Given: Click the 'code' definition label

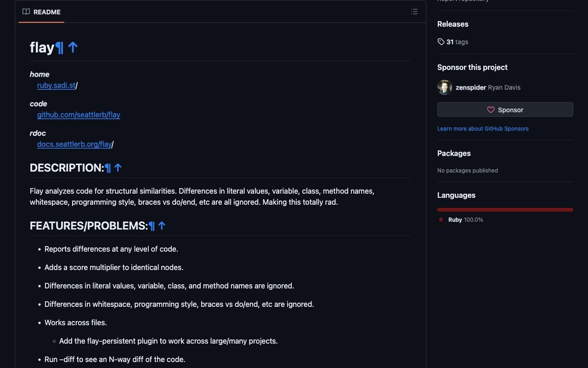Looking at the screenshot, I should (x=39, y=103).
